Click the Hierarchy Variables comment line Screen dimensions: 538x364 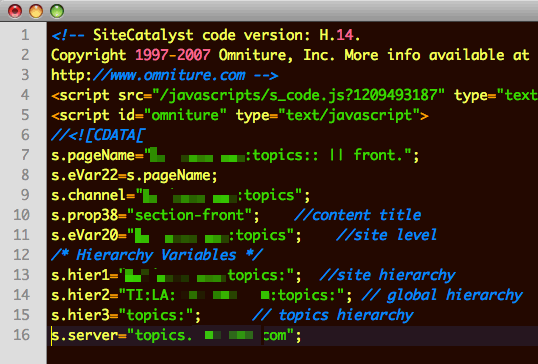pos(157,255)
